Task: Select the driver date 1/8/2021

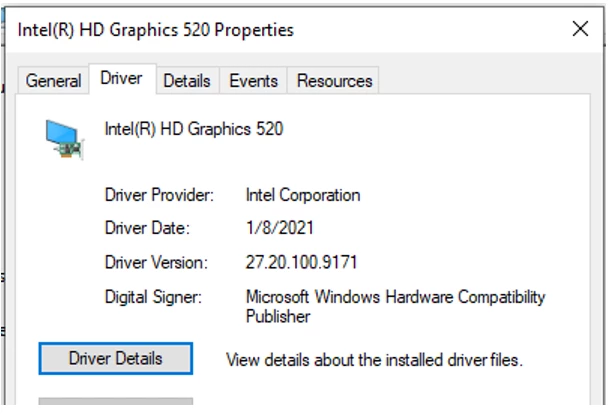Action: click(279, 228)
